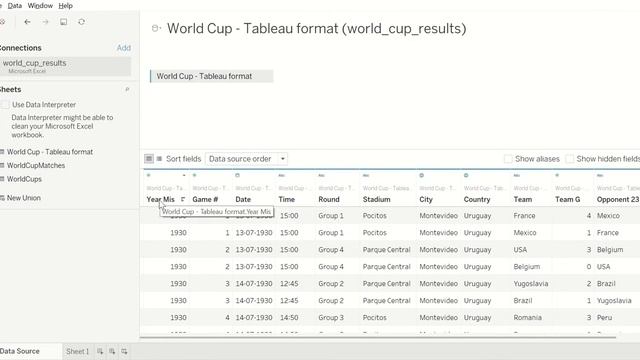This screenshot has width=640, height=360.
Task: Click Peru cell in Opponent column
Action: click(x=604, y=317)
